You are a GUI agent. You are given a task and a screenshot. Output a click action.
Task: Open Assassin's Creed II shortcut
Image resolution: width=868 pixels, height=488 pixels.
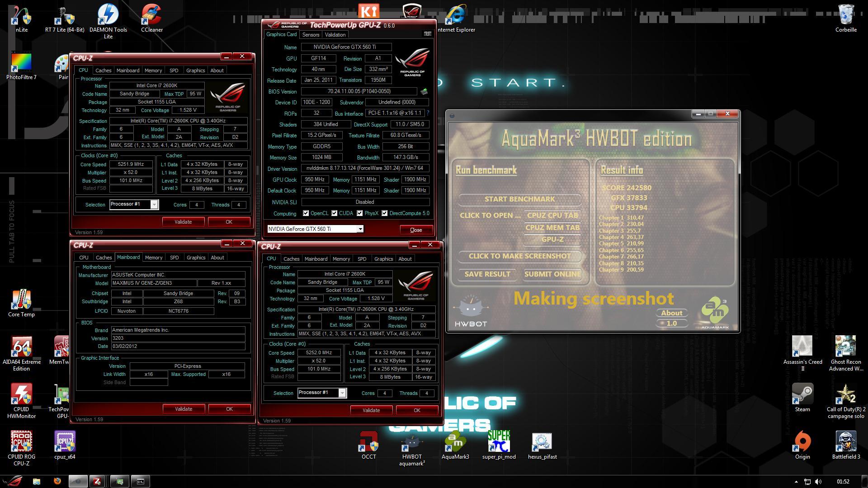point(802,354)
